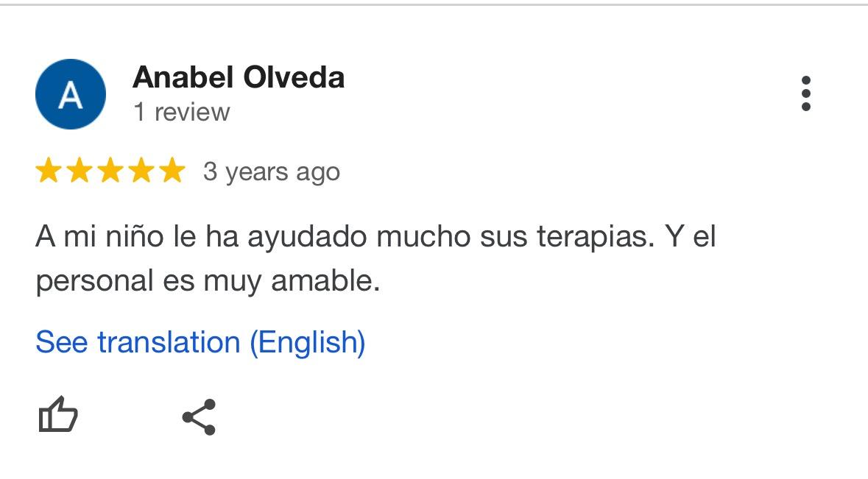Open the three-dot more options menu
Image resolution: width=868 pixels, height=479 pixels.
(x=806, y=93)
